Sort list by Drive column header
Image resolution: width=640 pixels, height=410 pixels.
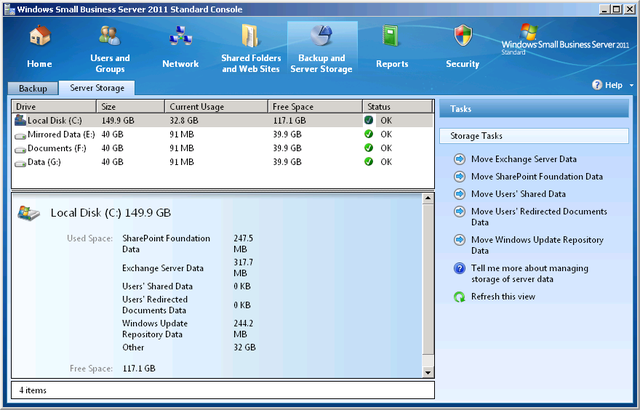point(54,106)
